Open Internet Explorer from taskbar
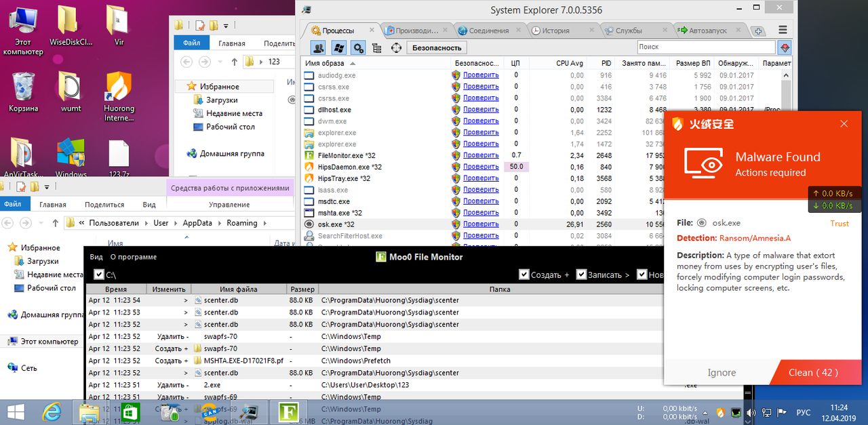The width and height of the screenshot is (868, 425). point(52,411)
